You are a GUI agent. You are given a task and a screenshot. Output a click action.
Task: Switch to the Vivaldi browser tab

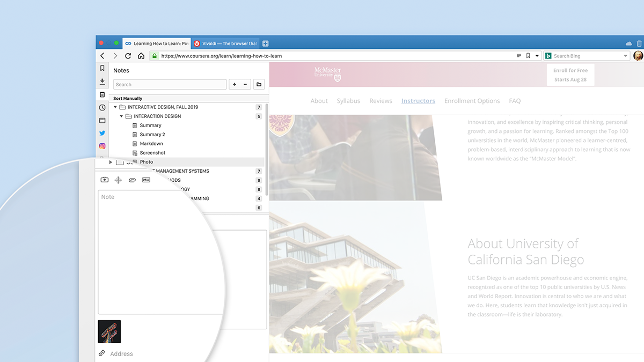(225, 43)
